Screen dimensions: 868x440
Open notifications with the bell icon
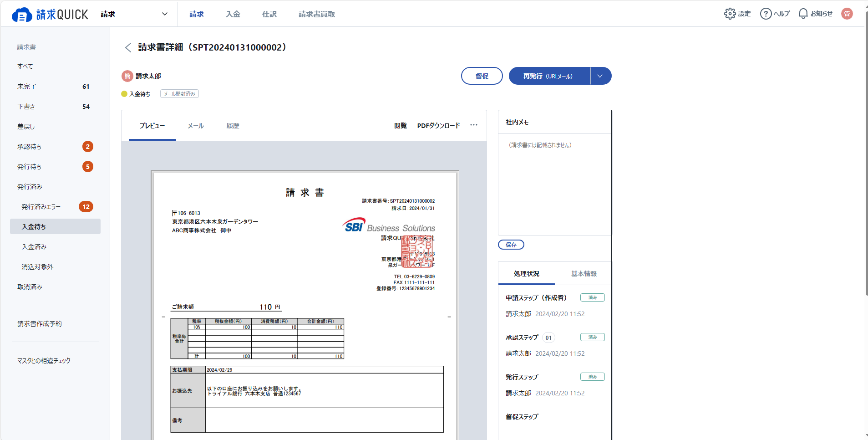tap(803, 14)
